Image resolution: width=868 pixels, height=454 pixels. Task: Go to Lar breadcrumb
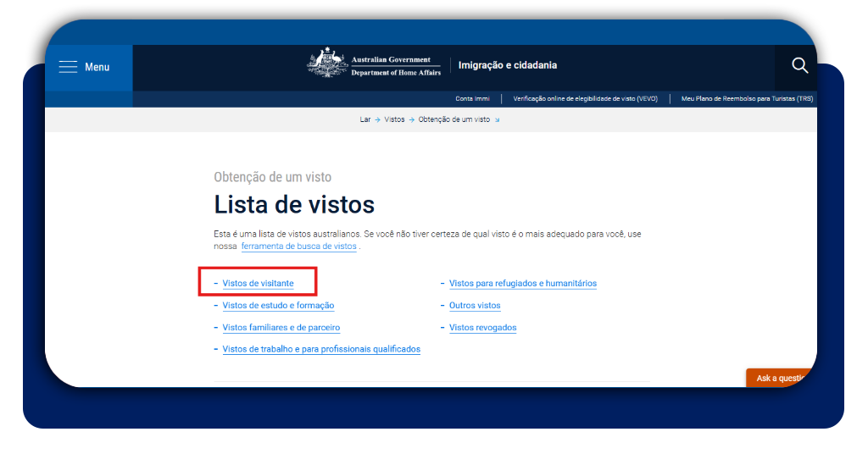click(x=364, y=119)
